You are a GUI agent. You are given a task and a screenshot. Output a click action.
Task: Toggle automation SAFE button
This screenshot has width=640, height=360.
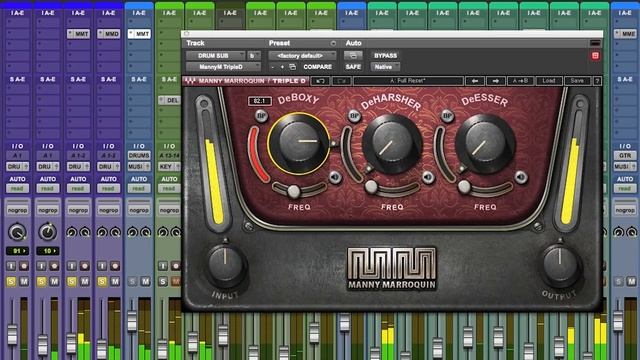[x=353, y=67]
